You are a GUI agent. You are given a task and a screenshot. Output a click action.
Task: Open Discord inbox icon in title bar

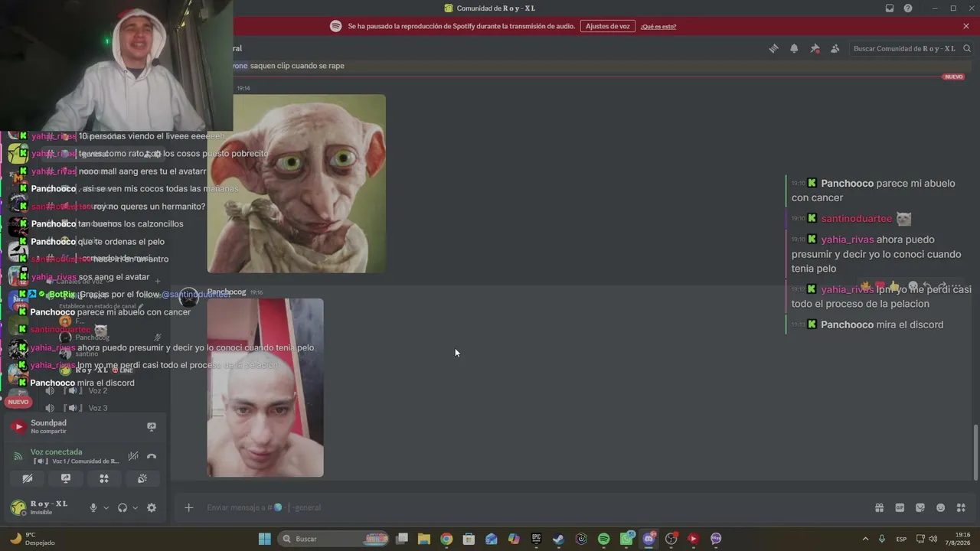pos(890,8)
